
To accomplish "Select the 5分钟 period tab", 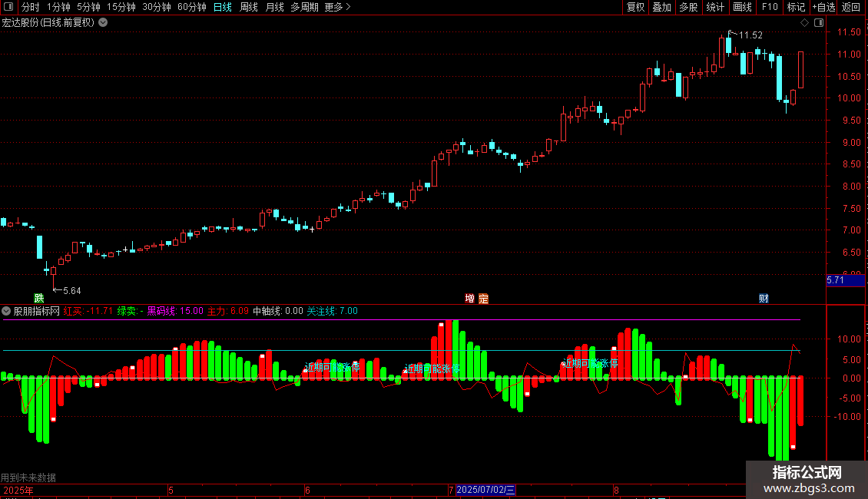I will pos(88,7).
